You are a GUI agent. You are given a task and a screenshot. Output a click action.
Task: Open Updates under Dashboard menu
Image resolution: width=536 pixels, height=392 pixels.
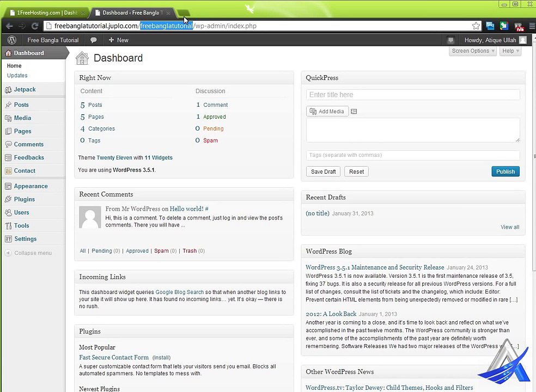(17, 76)
